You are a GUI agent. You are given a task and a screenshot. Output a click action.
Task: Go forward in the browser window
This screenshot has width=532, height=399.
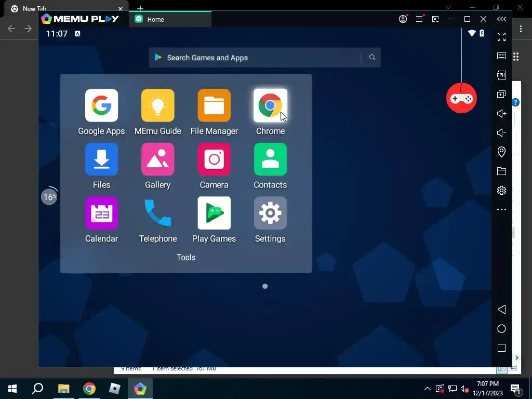pyautogui.click(x=28, y=29)
